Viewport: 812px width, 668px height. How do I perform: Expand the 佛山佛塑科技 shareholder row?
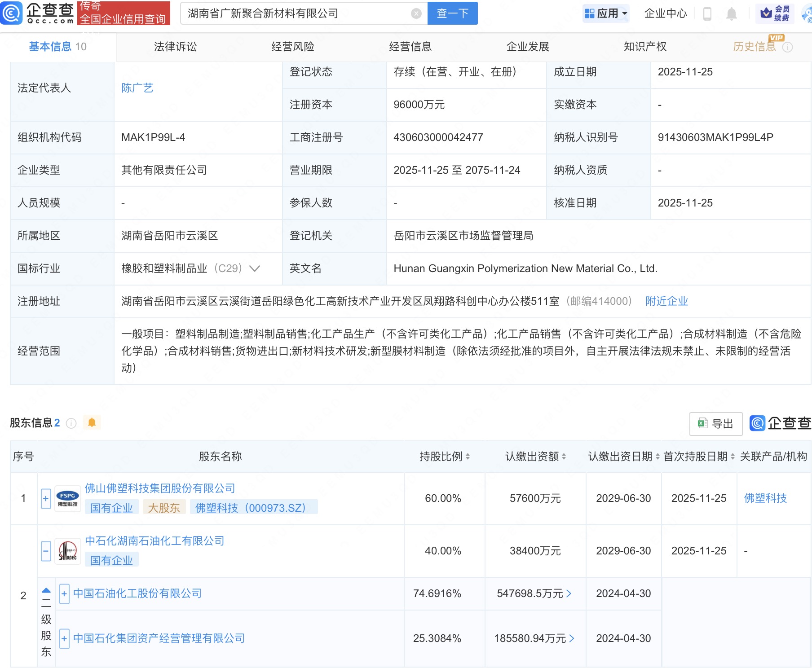coord(46,498)
